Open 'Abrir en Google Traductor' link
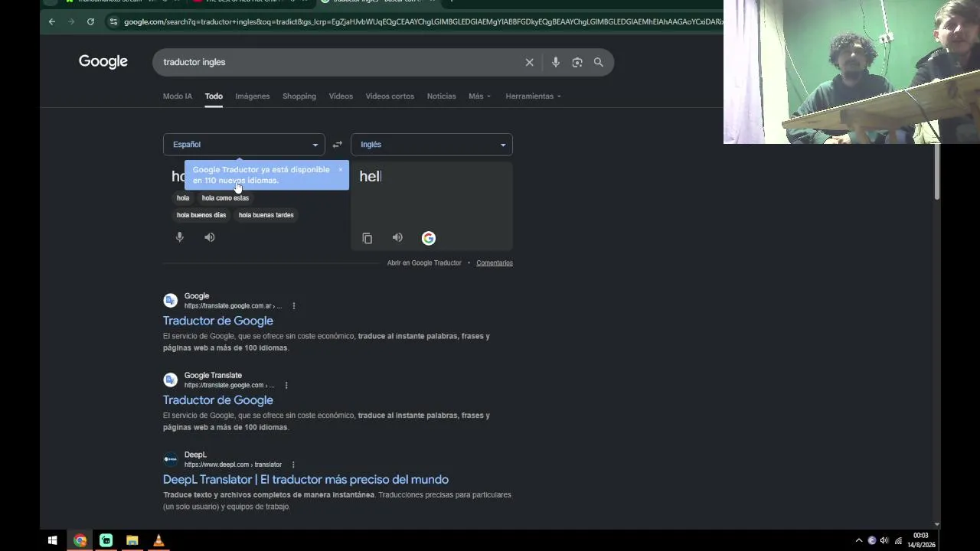Screen dimensions: 980x551 point(424,263)
